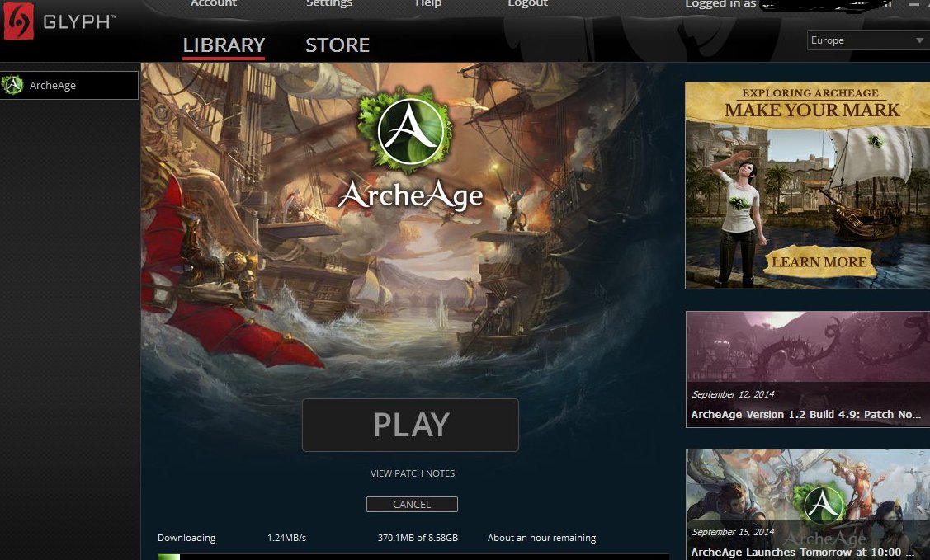This screenshot has height=560, width=930.
Task: Switch to the STORE tab
Action: point(338,45)
